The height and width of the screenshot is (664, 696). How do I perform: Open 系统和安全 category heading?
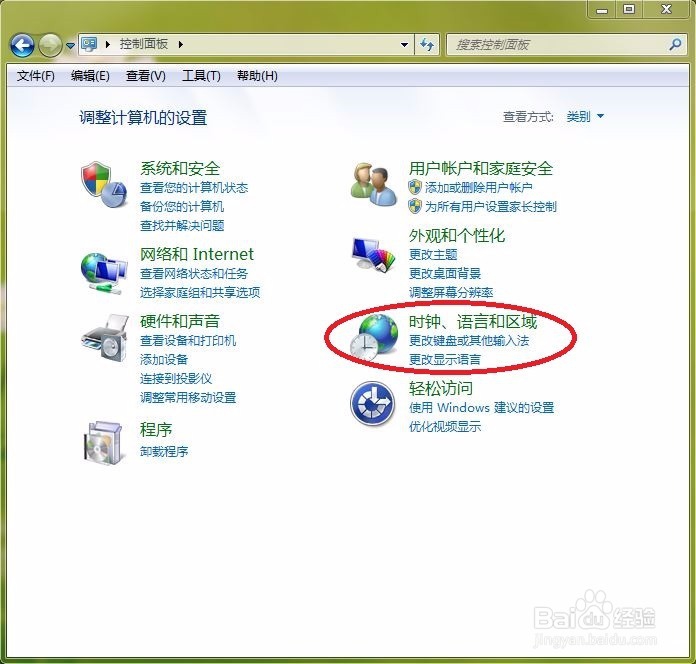180,168
